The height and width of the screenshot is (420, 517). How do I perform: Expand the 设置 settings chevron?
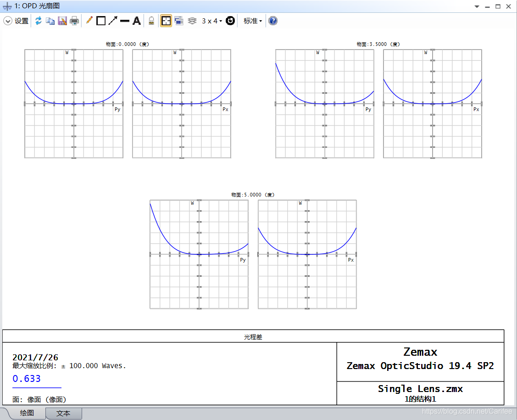coord(8,21)
